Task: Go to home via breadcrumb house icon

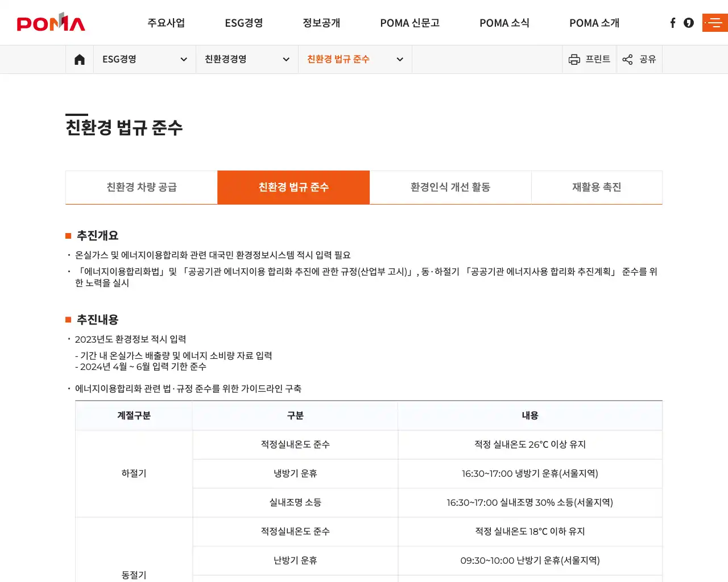Action: pyautogui.click(x=80, y=59)
